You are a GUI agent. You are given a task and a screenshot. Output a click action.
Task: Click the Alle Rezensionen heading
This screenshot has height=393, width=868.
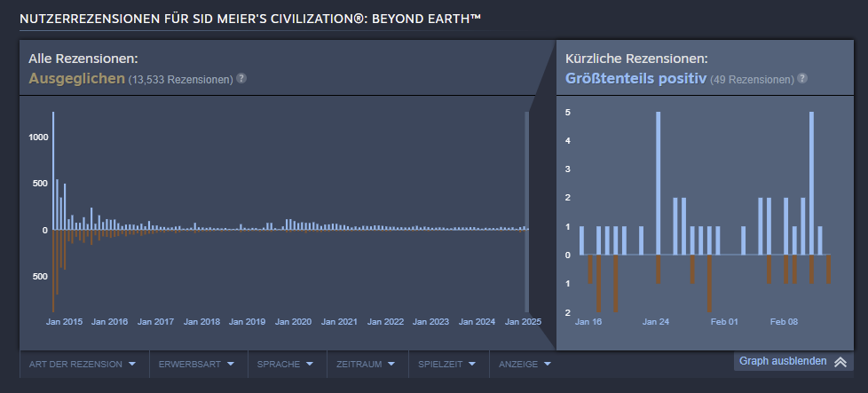click(x=83, y=59)
